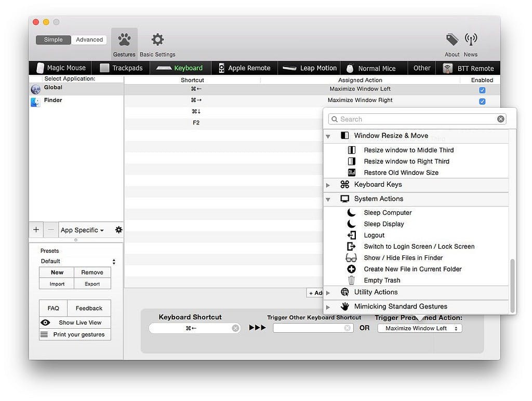532x401 pixels.
Task: Open the Feedback button
Action: 89,308
